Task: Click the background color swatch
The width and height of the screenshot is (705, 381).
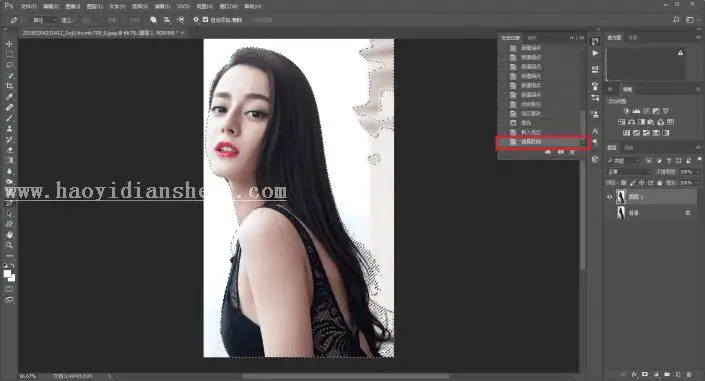Action: [x=12, y=278]
